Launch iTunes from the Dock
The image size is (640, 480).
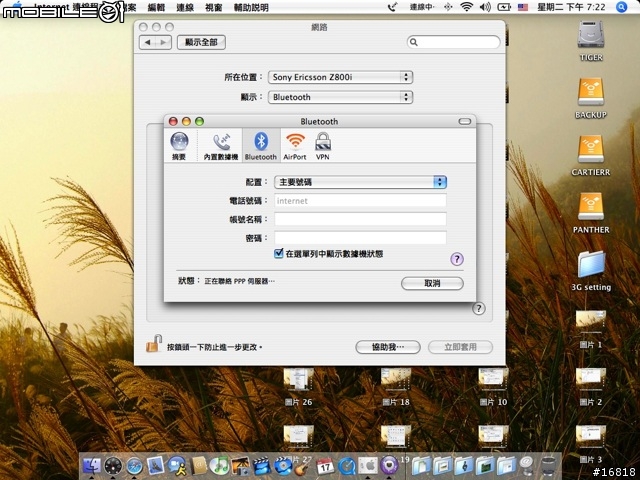[220, 466]
